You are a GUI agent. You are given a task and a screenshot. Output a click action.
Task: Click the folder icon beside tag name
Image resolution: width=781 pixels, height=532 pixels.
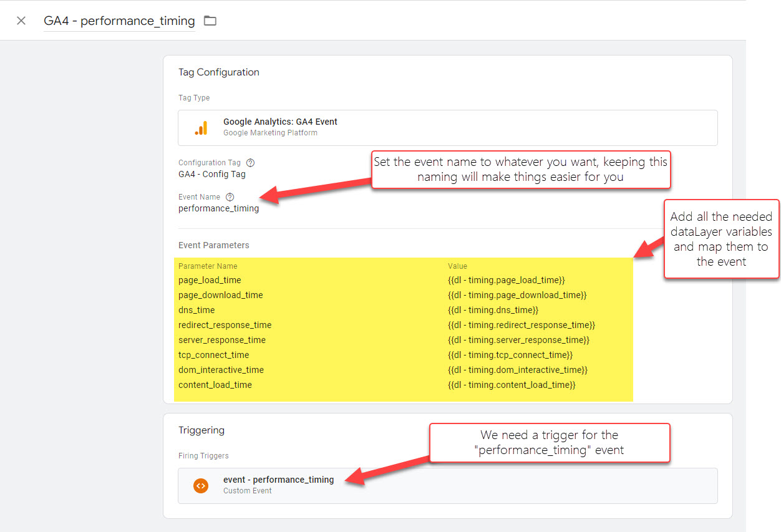click(210, 21)
